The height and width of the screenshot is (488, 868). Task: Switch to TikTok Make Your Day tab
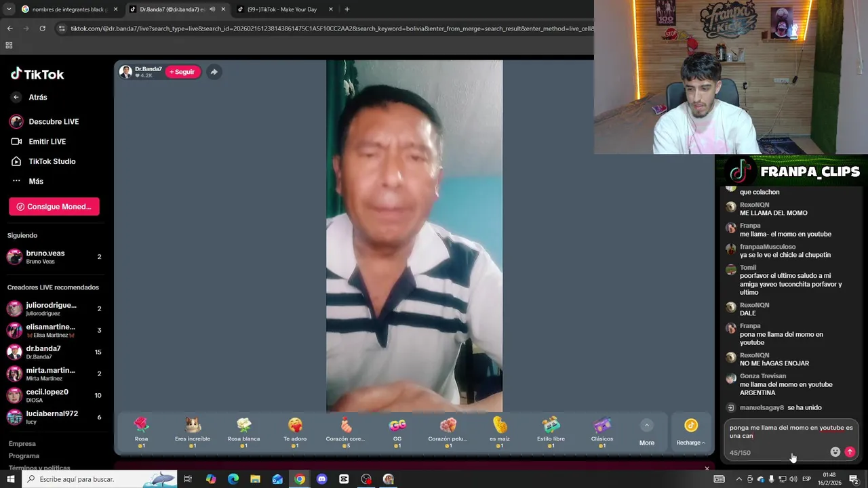(x=285, y=9)
